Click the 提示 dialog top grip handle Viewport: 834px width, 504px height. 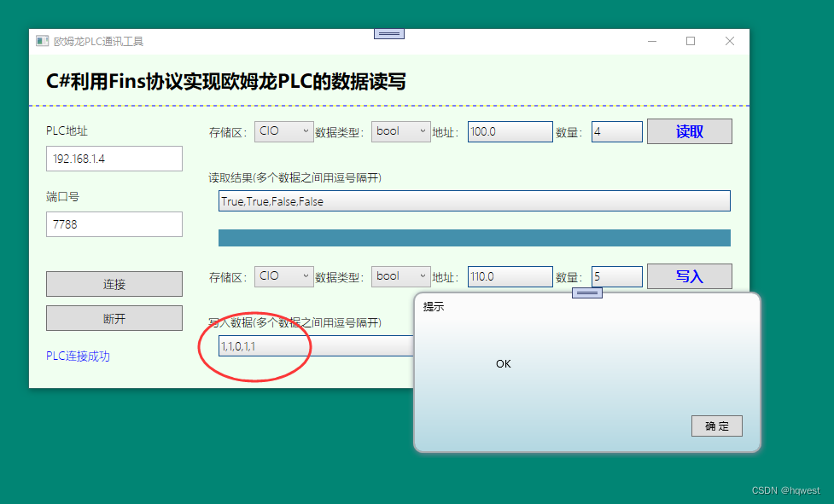click(587, 293)
